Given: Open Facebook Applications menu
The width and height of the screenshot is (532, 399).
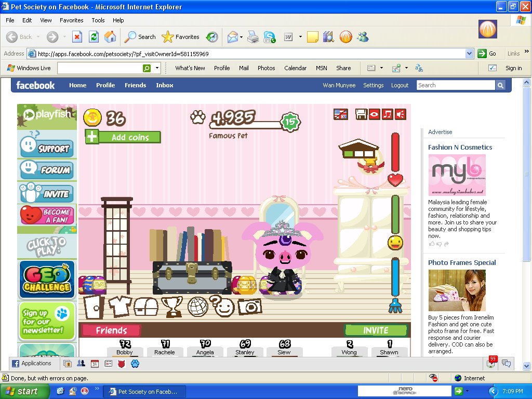Looking at the screenshot, I should tap(32, 363).
